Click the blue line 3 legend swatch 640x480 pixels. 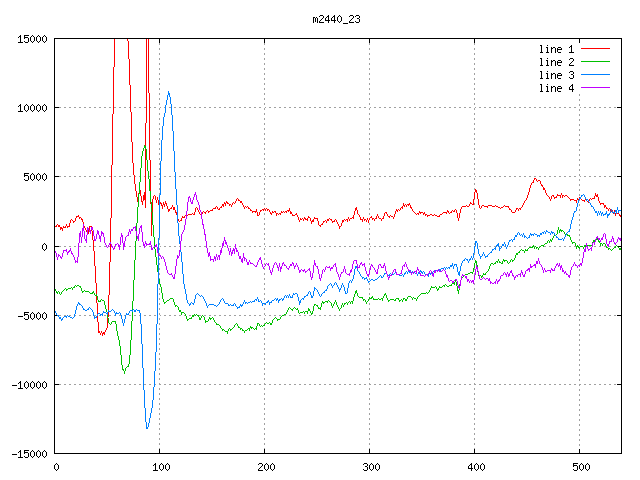(596, 75)
